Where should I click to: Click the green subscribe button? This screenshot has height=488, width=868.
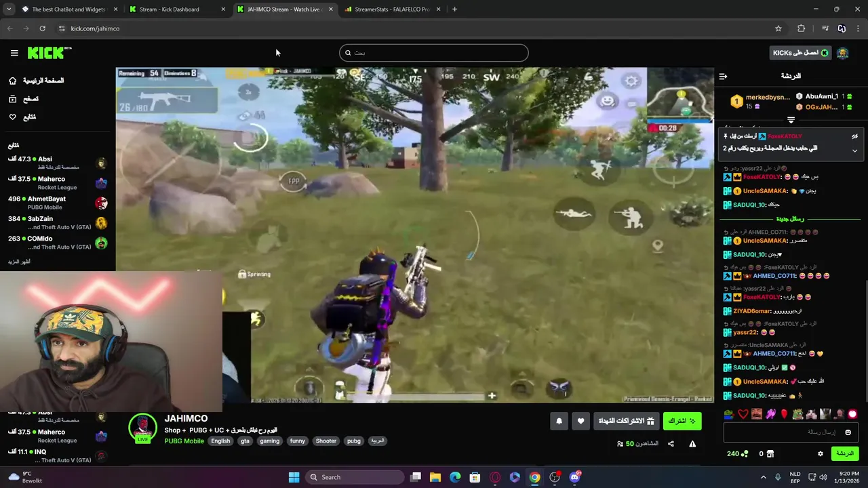tap(682, 421)
